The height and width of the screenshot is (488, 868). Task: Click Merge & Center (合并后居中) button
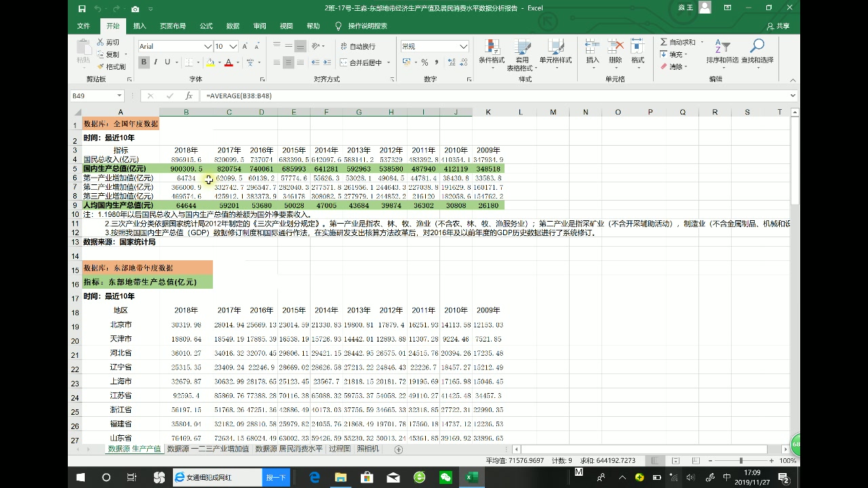361,62
